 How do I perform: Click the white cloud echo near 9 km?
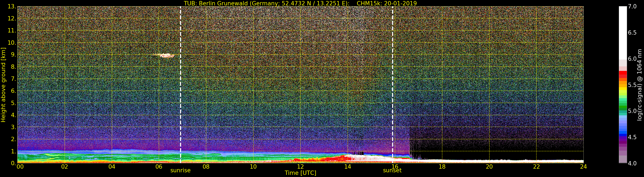tap(165, 55)
